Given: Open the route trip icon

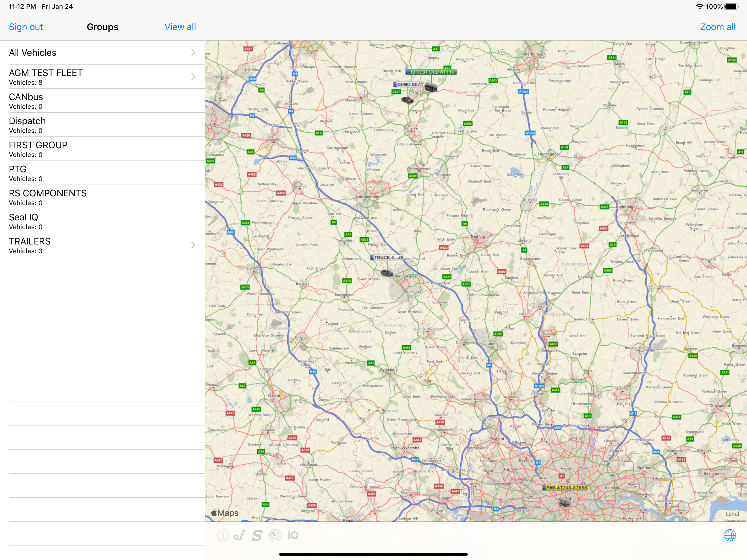Looking at the screenshot, I should tap(240, 535).
